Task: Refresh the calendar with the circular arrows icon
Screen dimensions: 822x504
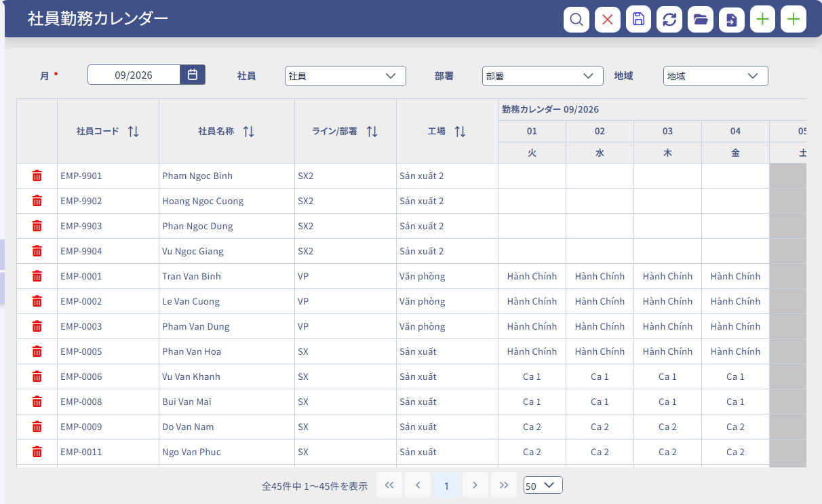Action: coord(669,20)
